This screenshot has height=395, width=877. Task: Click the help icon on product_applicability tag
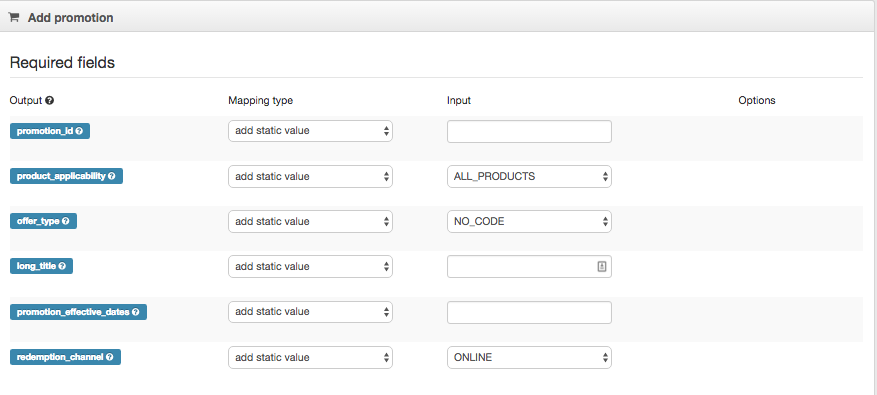coord(111,176)
